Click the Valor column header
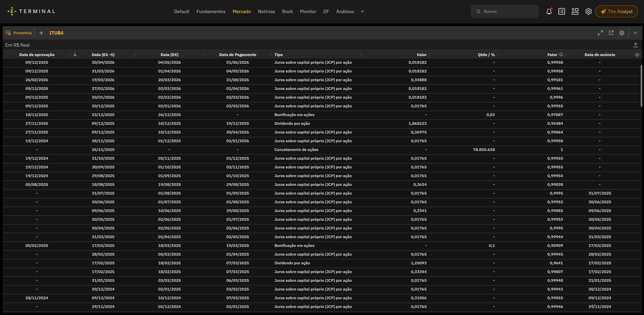The image size is (644, 315). point(422,55)
